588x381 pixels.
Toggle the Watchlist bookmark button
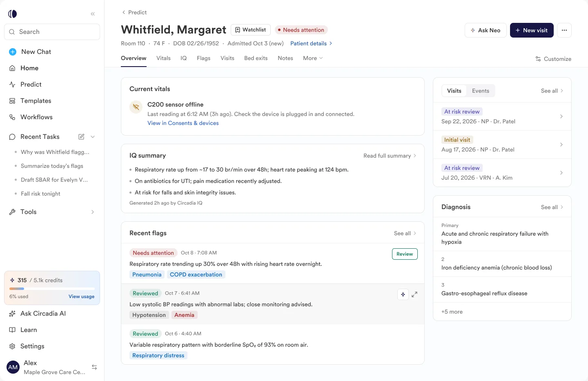pos(251,30)
